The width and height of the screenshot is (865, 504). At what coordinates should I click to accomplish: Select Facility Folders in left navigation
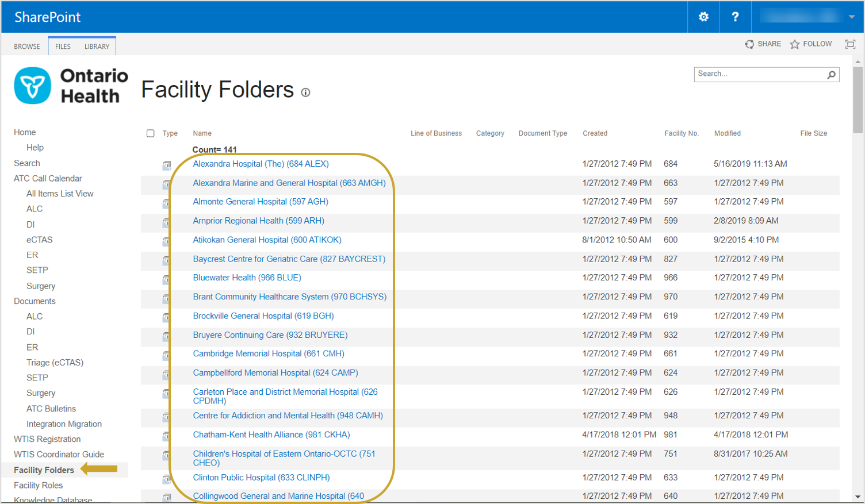pyautogui.click(x=44, y=470)
